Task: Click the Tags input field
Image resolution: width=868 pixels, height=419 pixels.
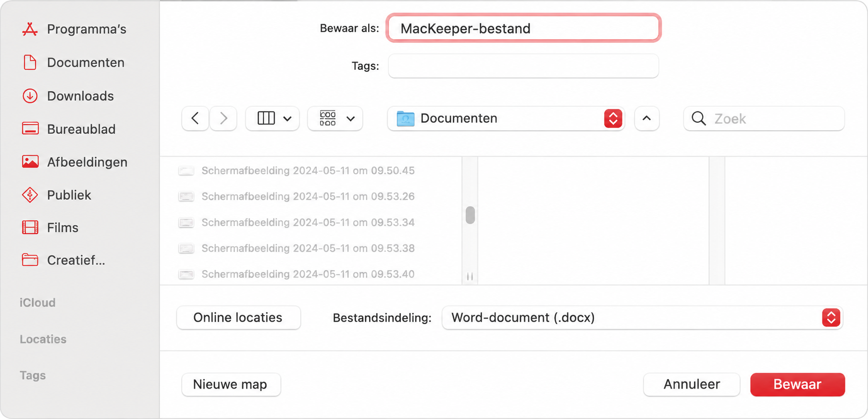Action: coord(523,66)
